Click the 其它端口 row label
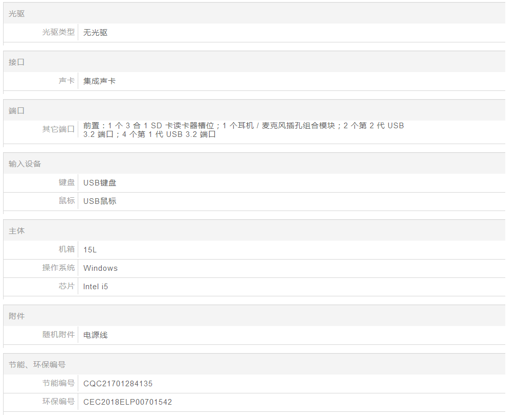The image size is (516, 420). coord(58,129)
